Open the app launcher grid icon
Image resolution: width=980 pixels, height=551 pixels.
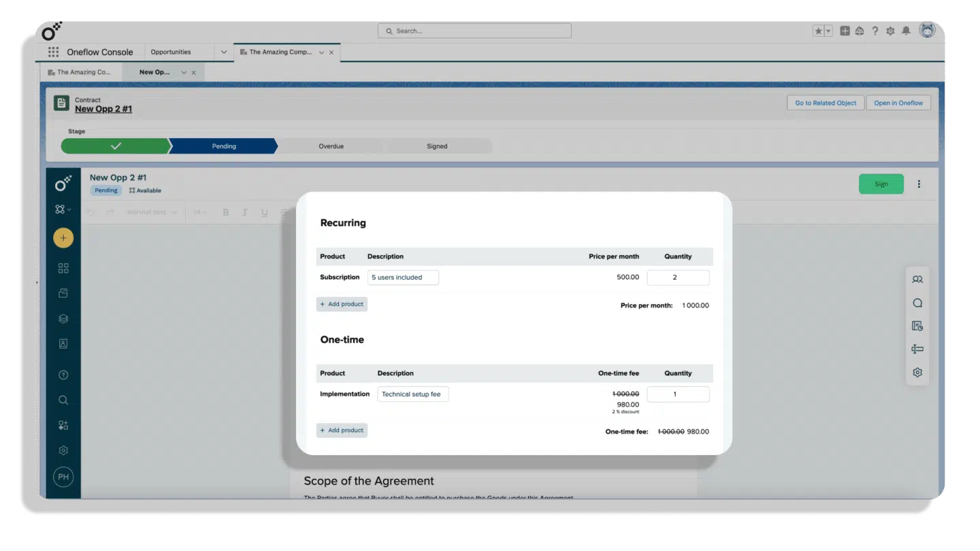point(53,52)
